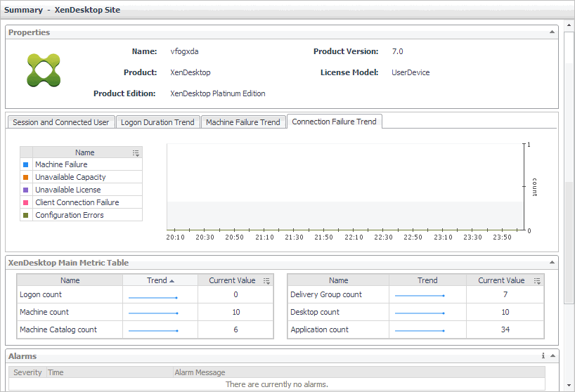Viewport: 575px width, 392px height.
Task: Select the Client Connection Failure legend row
Action: (x=81, y=202)
